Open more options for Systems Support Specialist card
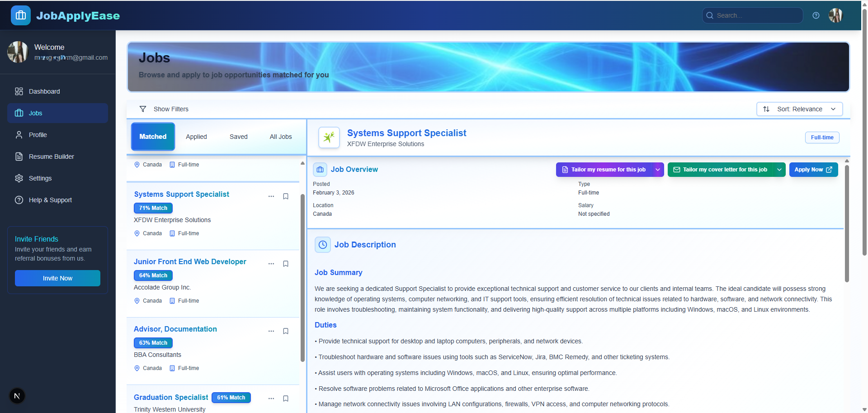868x413 pixels. [271, 196]
